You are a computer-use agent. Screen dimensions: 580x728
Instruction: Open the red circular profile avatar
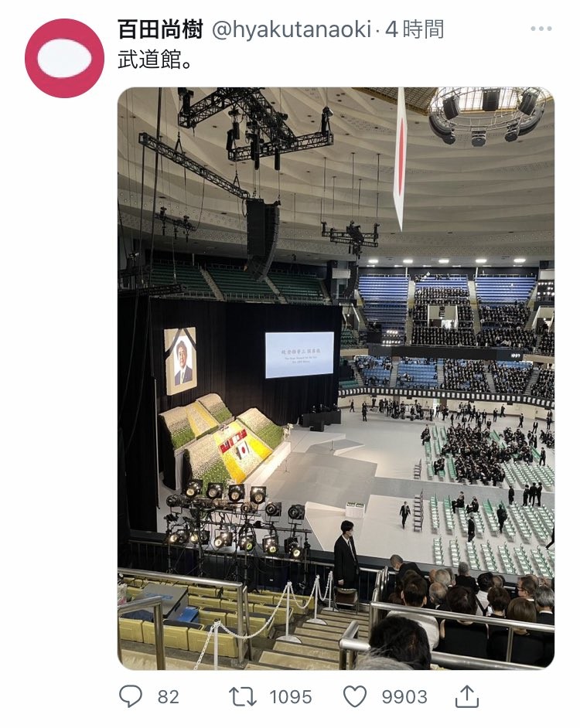(x=64, y=58)
